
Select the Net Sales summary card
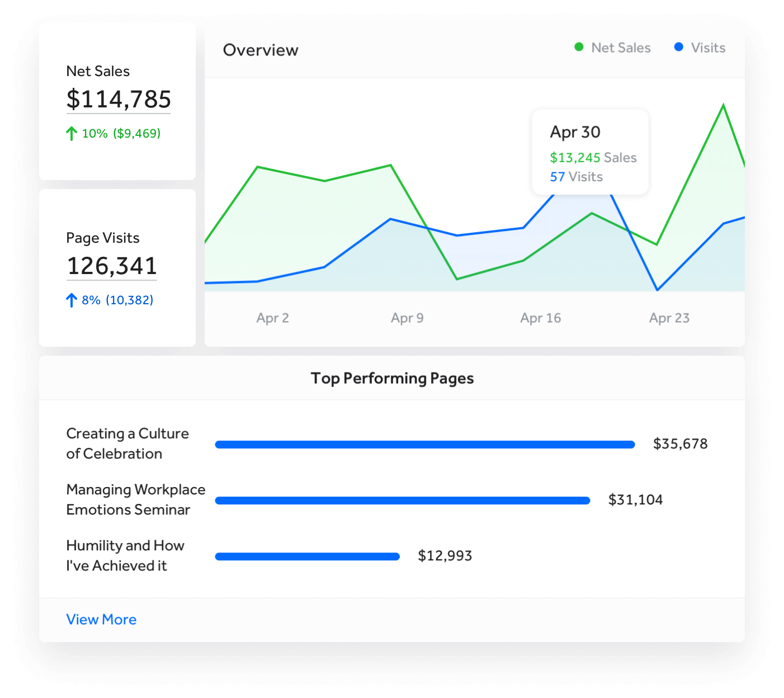[117, 101]
